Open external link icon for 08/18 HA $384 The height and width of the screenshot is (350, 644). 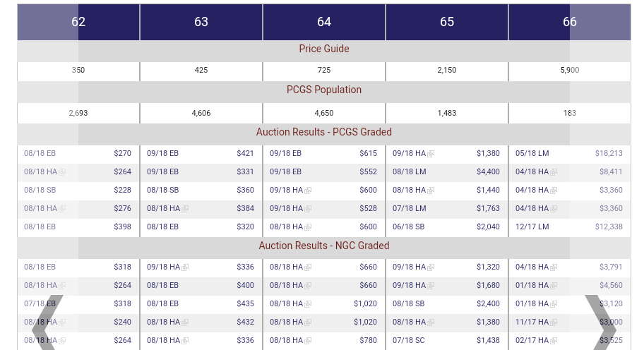tap(185, 209)
